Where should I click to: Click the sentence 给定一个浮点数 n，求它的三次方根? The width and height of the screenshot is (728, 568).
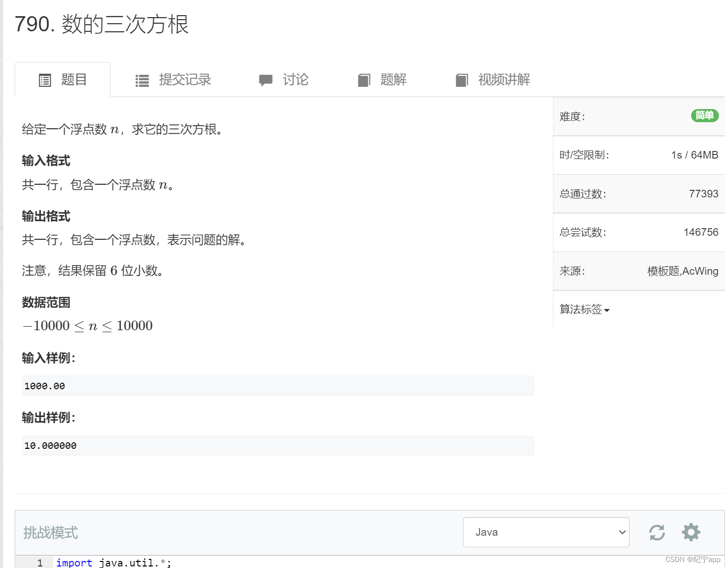[x=123, y=130]
